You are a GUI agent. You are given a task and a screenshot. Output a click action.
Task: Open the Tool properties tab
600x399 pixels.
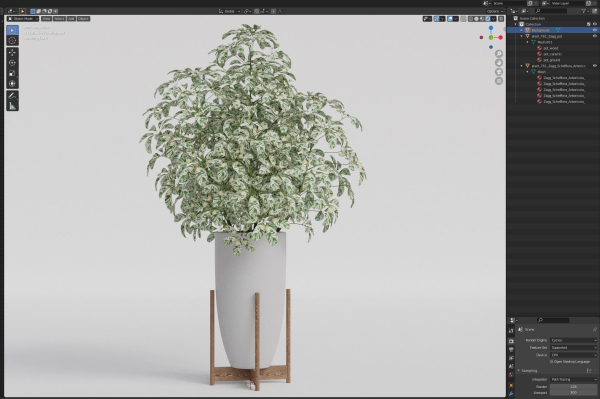[x=511, y=331]
